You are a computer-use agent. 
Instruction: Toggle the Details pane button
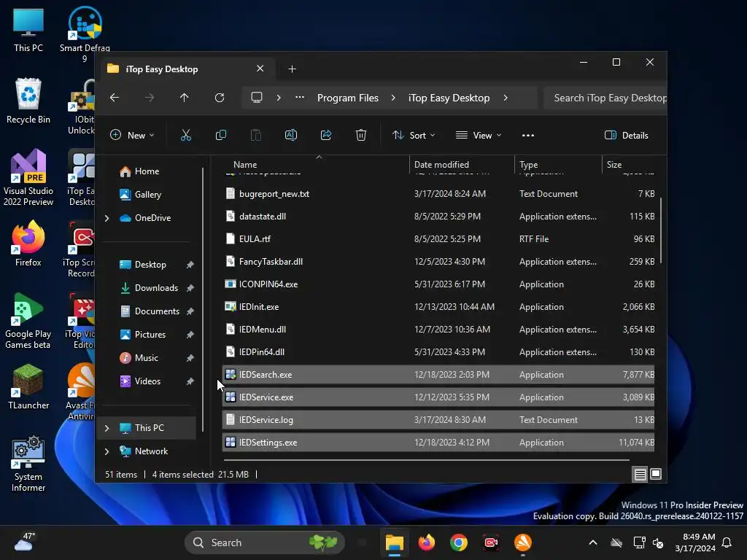click(627, 135)
